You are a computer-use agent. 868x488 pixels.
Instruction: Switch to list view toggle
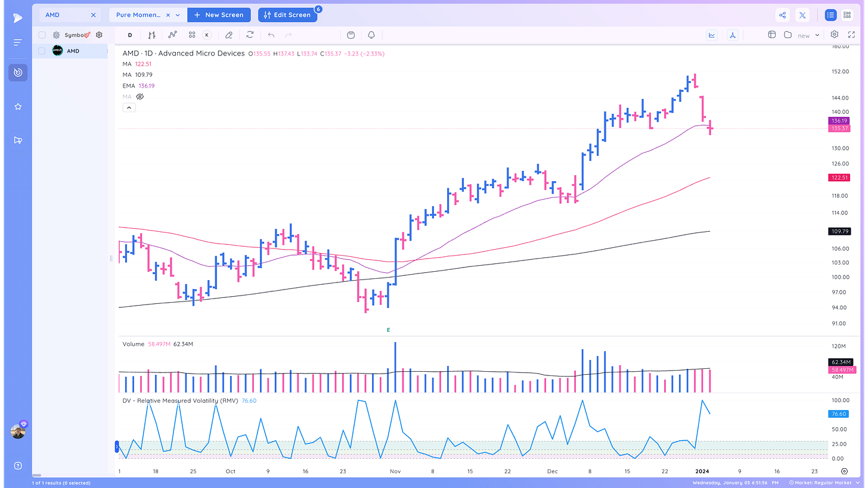coord(830,15)
